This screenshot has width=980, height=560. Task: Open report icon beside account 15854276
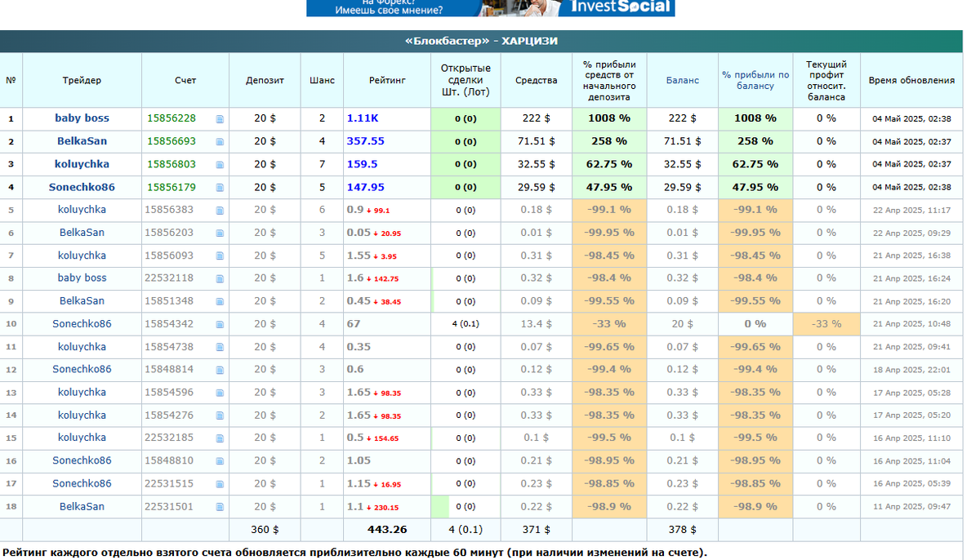(220, 416)
